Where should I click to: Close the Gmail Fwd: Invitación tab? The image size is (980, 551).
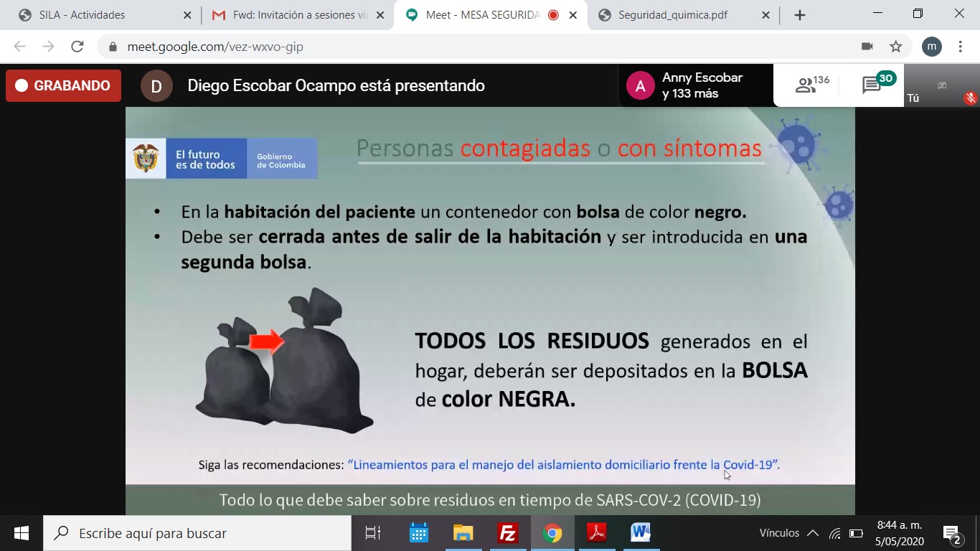(380, 15)
